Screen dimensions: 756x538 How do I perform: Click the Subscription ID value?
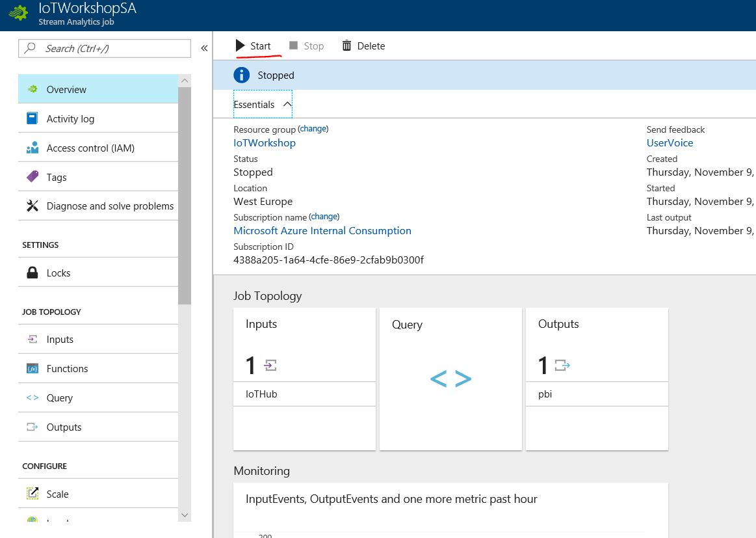[x=328, y=260]
